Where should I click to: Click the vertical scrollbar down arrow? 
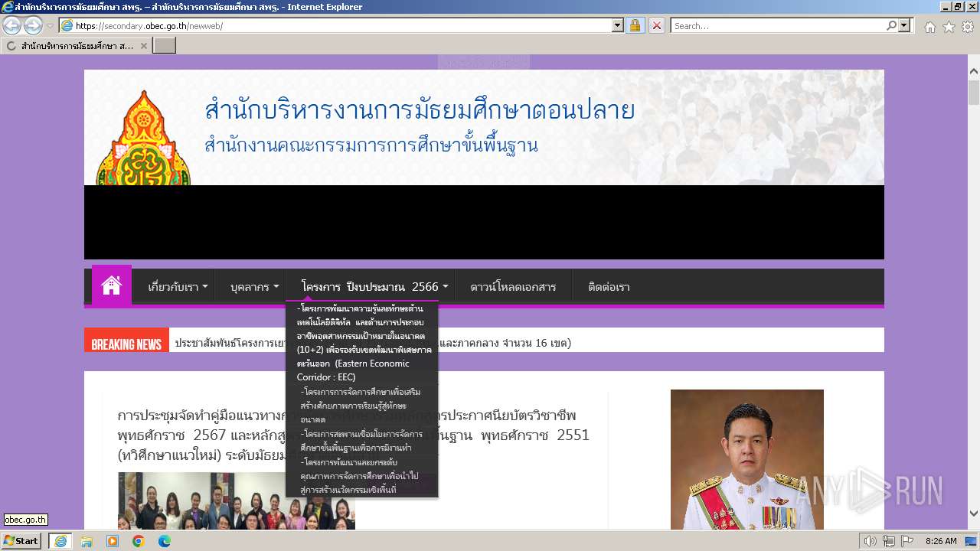974,514
